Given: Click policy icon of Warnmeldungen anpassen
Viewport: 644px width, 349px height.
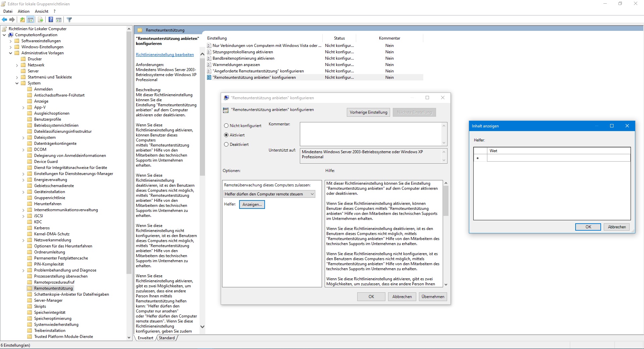Looking at the screenshot, I should pos(209,65).
